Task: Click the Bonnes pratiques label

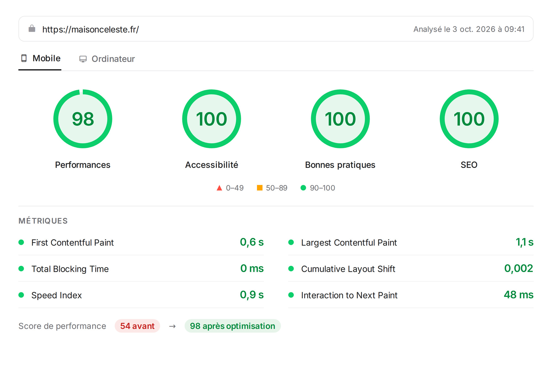Action: tap(340, 165)
